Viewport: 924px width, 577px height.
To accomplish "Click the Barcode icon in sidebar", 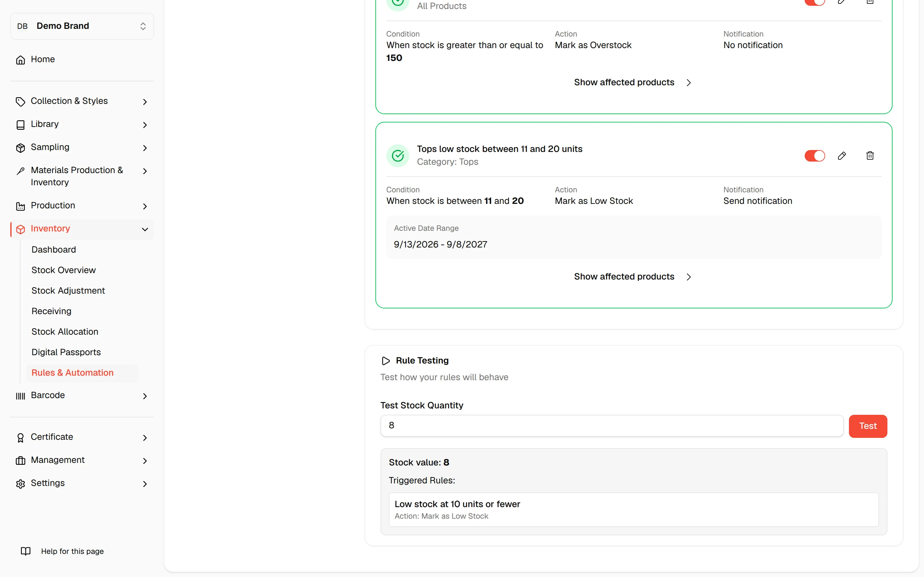I will pyautogui.click(x=21, y=396).
